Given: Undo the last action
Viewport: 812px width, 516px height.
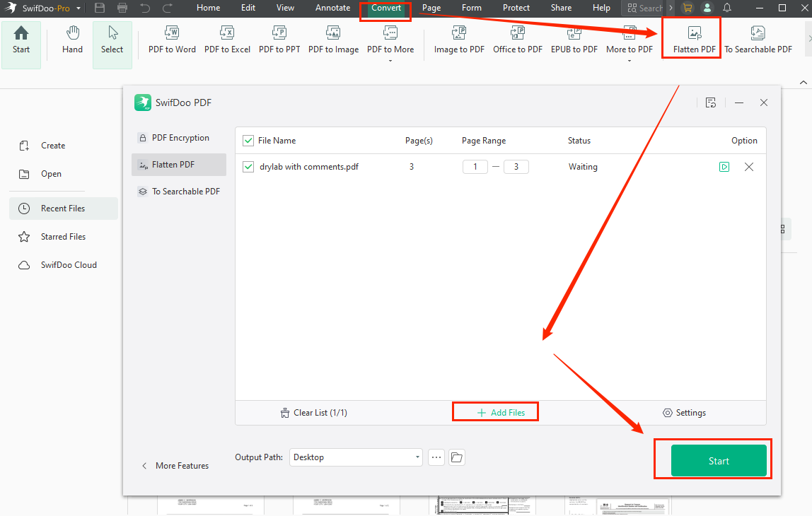Looking at the screenshot, I should 145,8.
